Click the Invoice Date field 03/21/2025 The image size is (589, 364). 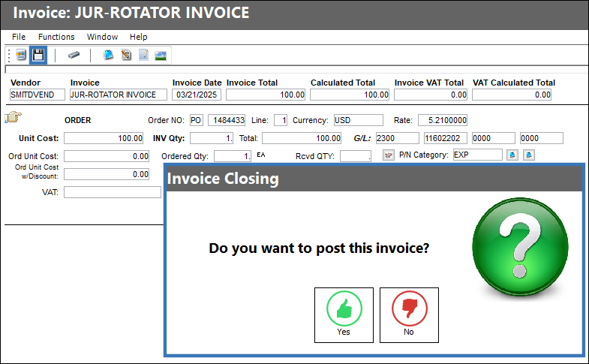point(197,95)
